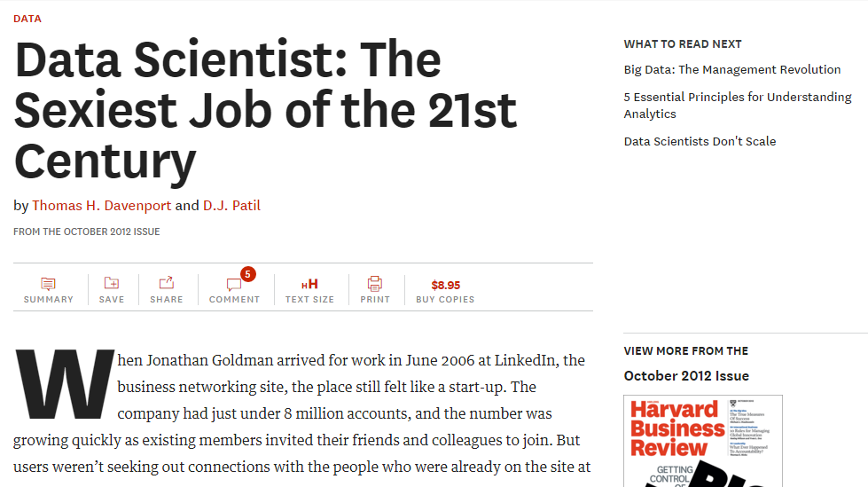Click the TEXT SIZE label
This screenshot has width=868, height=487.
pyautogui.click(x=309, y=300)
